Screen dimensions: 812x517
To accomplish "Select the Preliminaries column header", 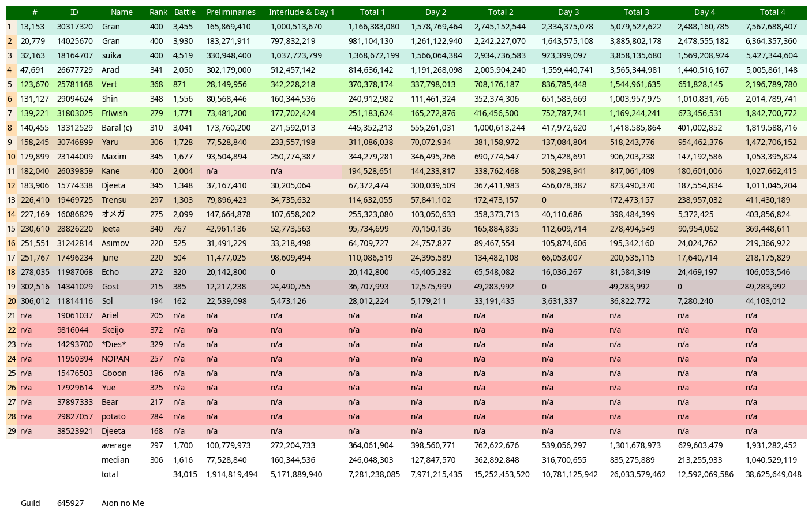I will (231, 12).
